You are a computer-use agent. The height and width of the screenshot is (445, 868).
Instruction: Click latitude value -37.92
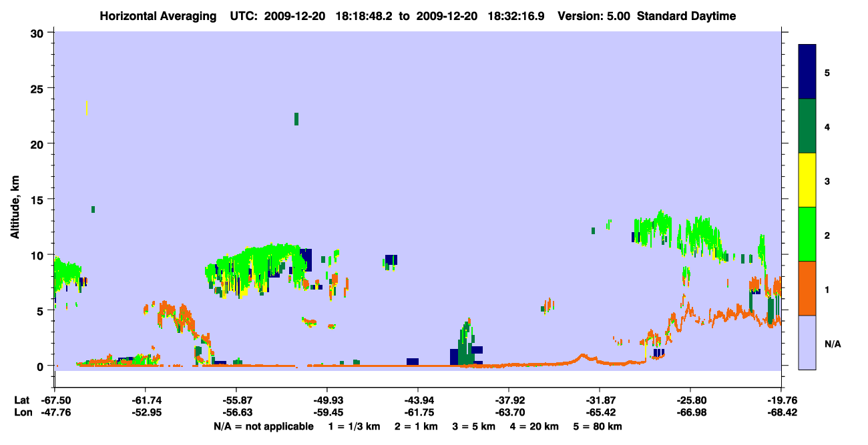tap(509, 400)
